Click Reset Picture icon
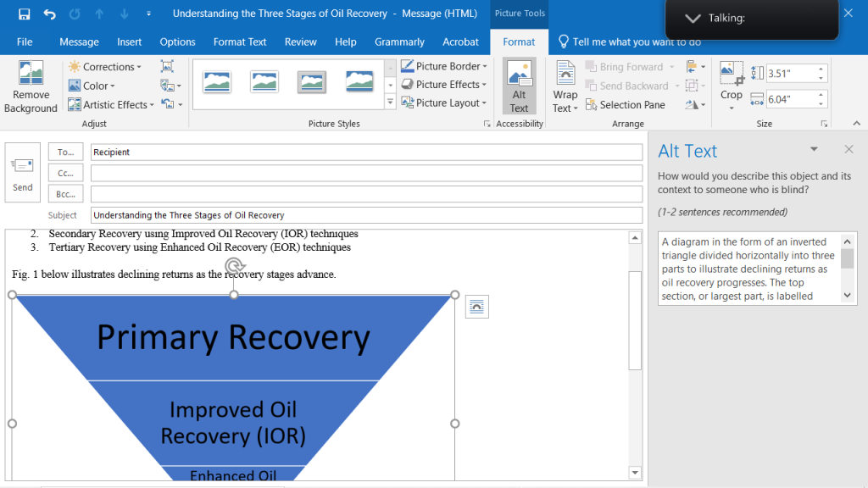 171,104
